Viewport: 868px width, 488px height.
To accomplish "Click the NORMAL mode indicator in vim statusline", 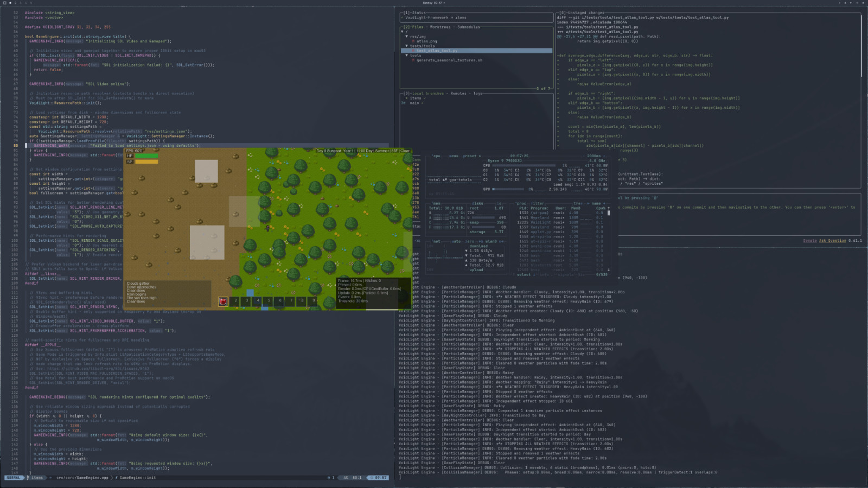I will coord(14,478).
